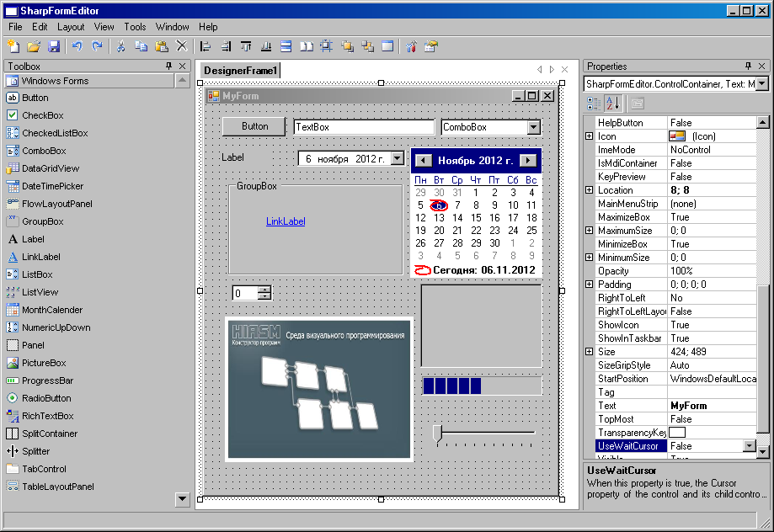
Task: Click the Save floppy disk icon
Action: point(54,46)
